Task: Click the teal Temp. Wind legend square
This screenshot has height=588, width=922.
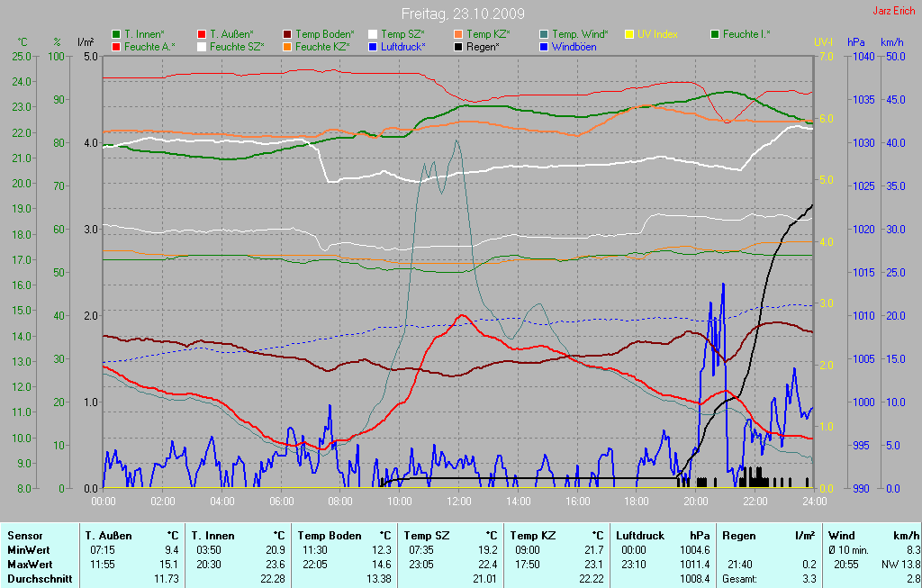Action: click(544, 34)
